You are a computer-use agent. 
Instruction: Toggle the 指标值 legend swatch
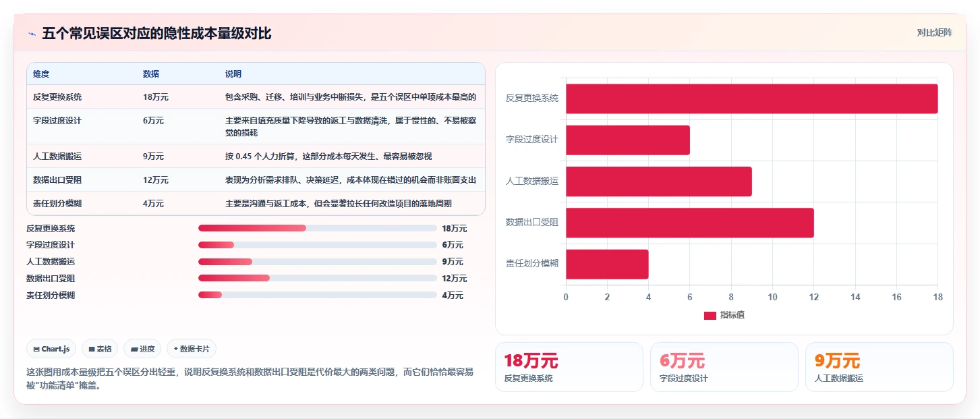pos(710,315)
